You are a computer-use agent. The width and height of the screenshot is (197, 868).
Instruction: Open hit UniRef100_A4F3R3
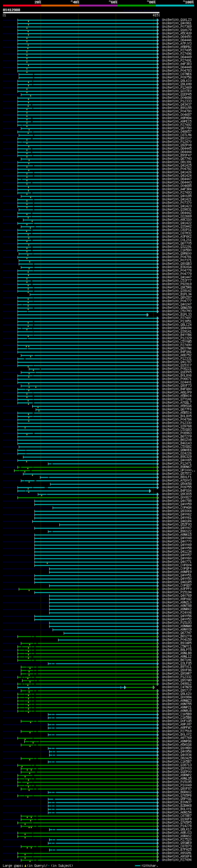tap(177, 64)
